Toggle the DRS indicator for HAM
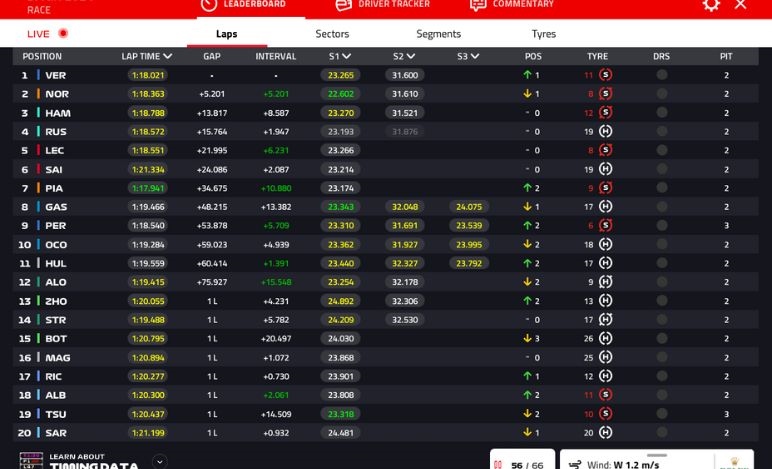 661,113
